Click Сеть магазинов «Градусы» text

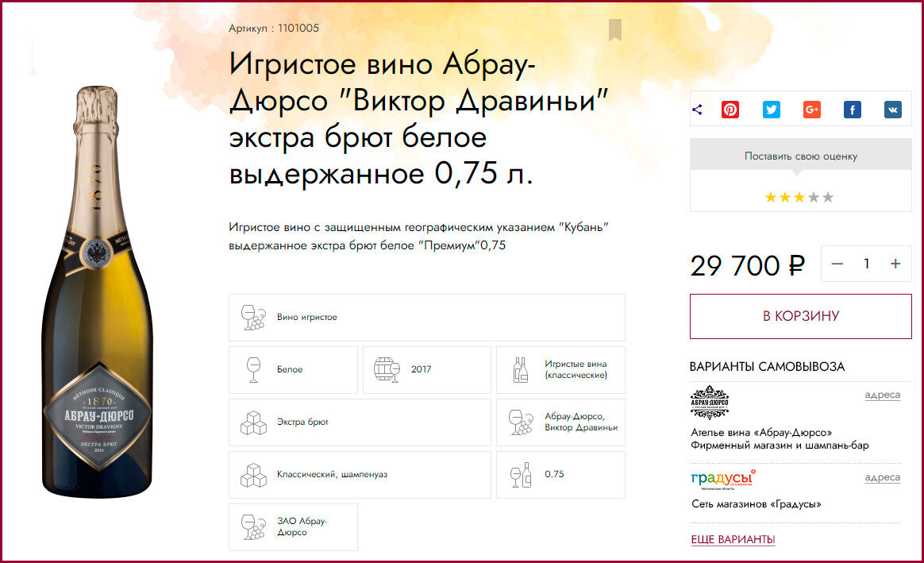click(756, 504)
